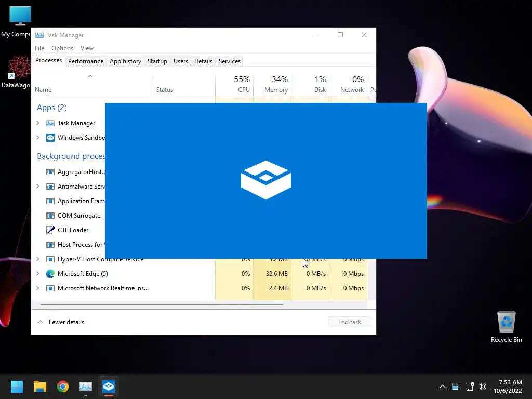Click the COM Surrogate process icon
Screen dimensions: 532x399
tap(50, 216)
